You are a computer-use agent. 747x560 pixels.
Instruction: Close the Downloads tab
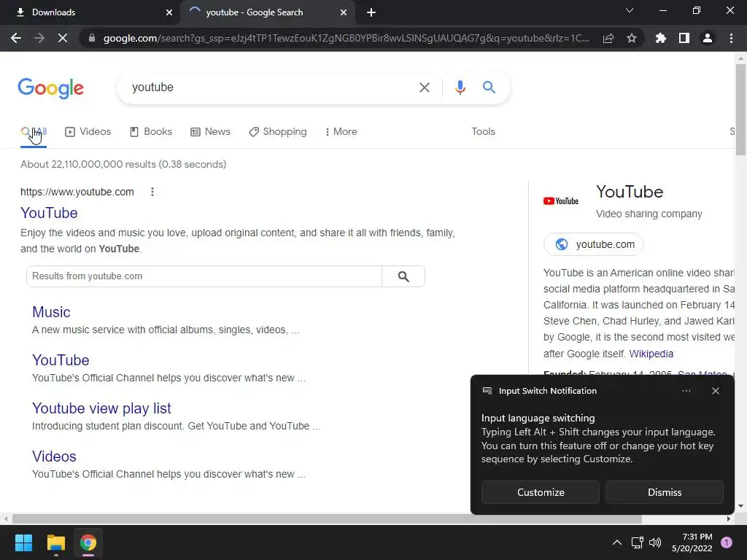coord(169,12)
